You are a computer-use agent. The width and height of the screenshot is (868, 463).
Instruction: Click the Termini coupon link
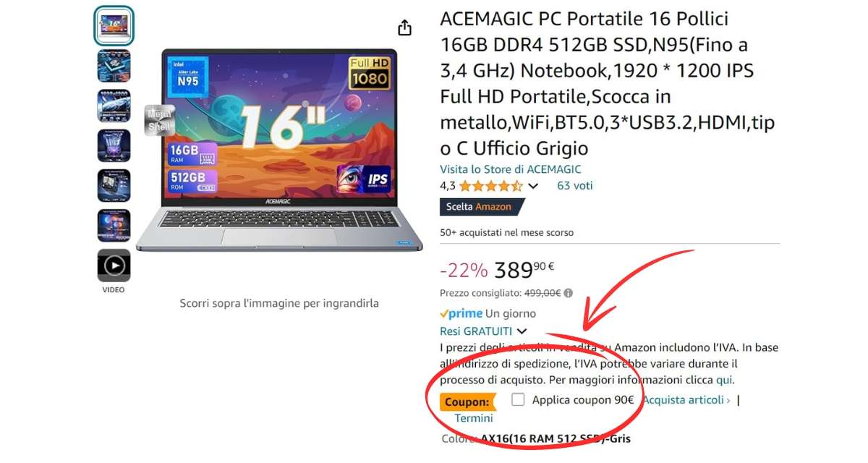tap(474, 418)
